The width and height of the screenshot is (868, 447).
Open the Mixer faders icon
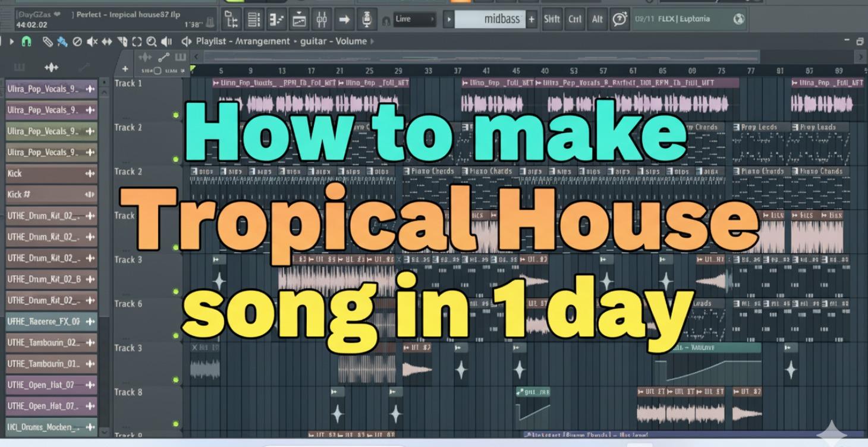322,20
